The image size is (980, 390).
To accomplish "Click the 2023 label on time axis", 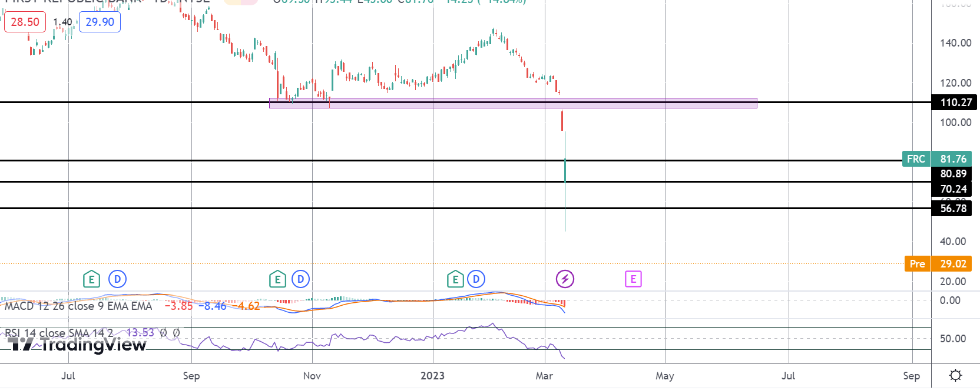I will click(432, 376).
